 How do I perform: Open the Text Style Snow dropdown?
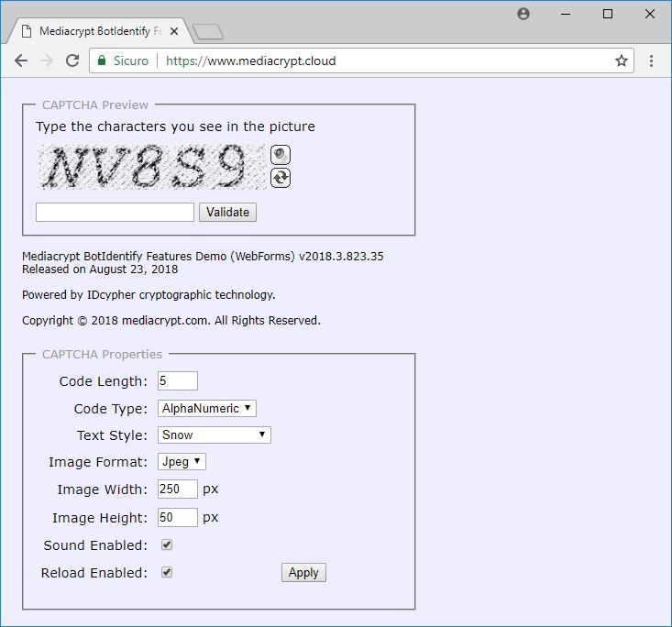215,435
